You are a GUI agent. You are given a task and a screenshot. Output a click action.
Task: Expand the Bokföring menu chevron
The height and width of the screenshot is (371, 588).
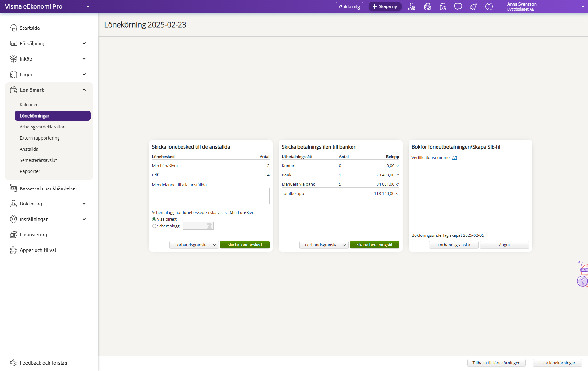click(84, 204)
